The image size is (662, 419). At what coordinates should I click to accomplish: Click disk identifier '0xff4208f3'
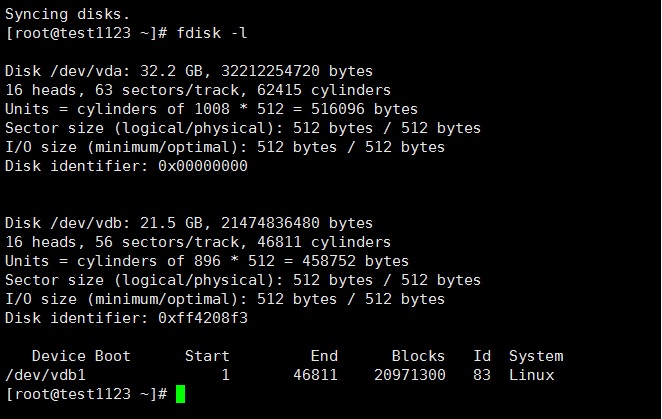click(x=203, y=318)
